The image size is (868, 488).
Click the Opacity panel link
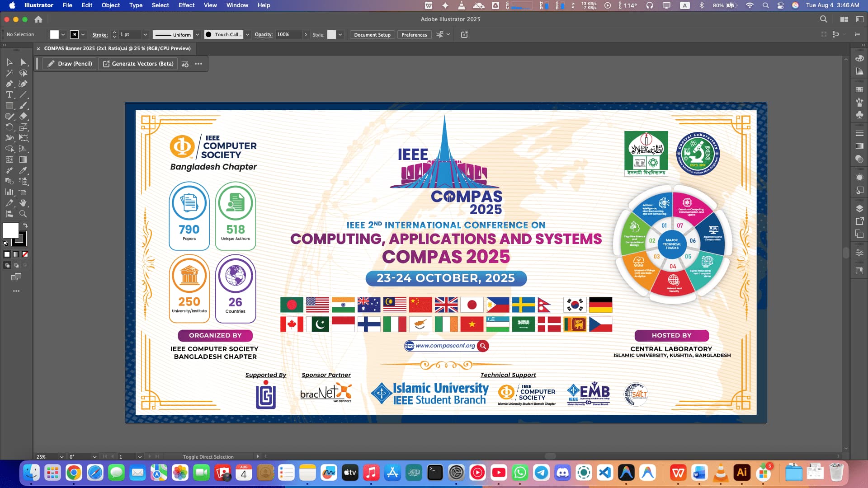click(264, 35)
